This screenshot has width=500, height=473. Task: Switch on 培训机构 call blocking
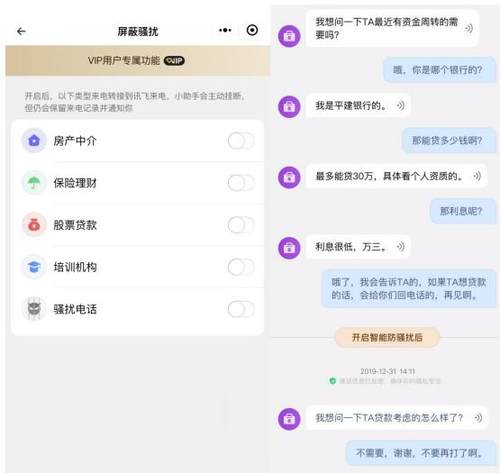tap(241, 267)
